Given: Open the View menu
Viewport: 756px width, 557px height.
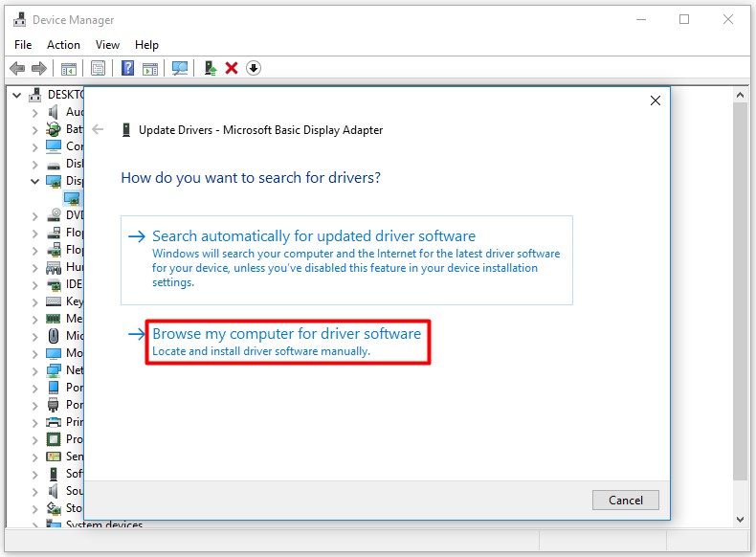Looking at the screenshot, I should tap(107, 45).
